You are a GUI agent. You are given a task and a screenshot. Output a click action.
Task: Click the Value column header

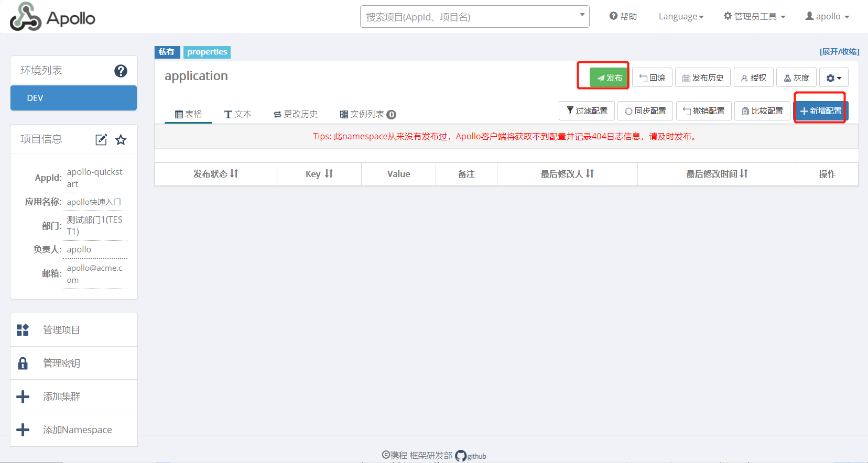click(x=398, y=174)
